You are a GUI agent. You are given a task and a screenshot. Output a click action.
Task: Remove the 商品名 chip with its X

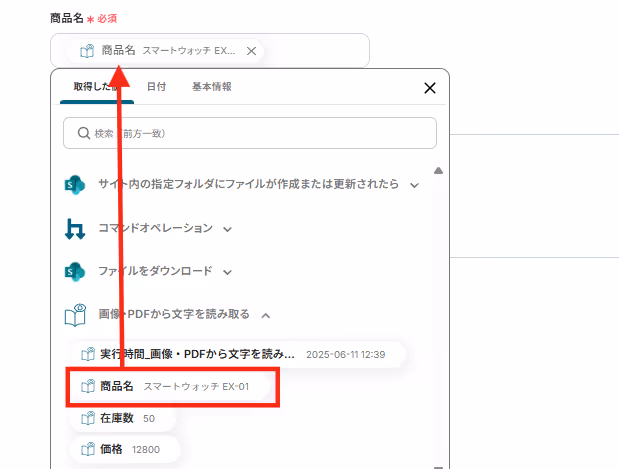tap(251, 51)
